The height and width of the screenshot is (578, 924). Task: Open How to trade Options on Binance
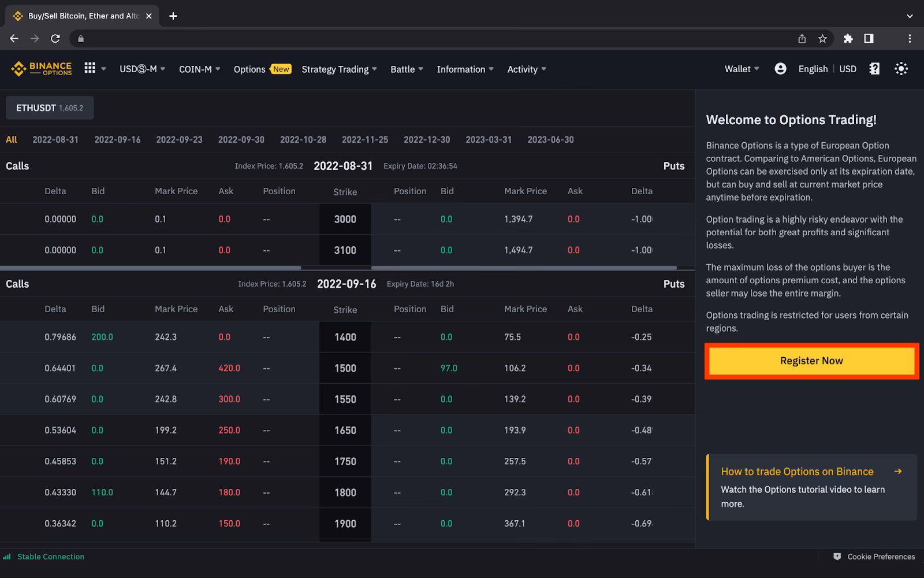coord(797,472)
